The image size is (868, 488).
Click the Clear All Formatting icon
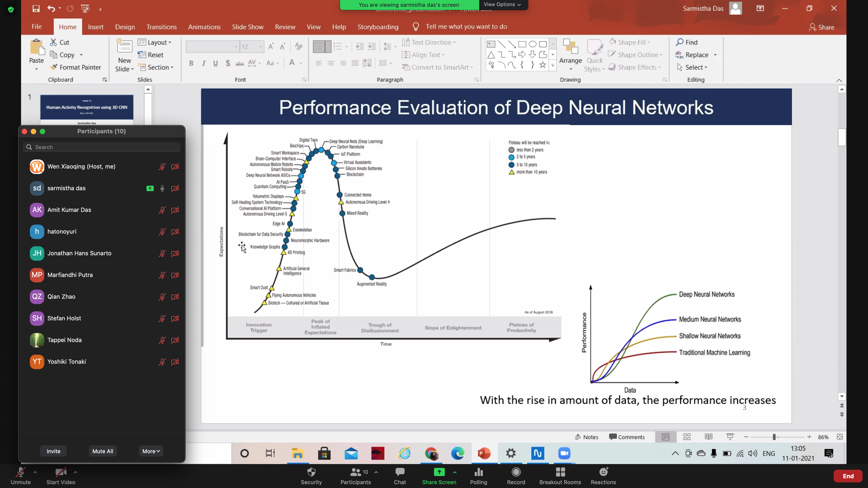tap(298, 47)
